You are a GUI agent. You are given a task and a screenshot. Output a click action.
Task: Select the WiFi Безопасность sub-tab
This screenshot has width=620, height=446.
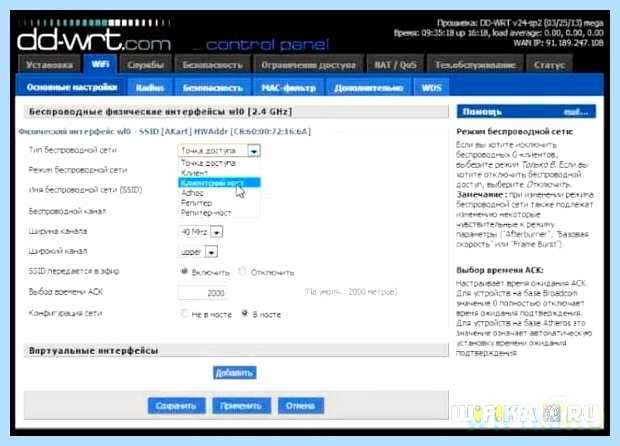coord(213,88)
